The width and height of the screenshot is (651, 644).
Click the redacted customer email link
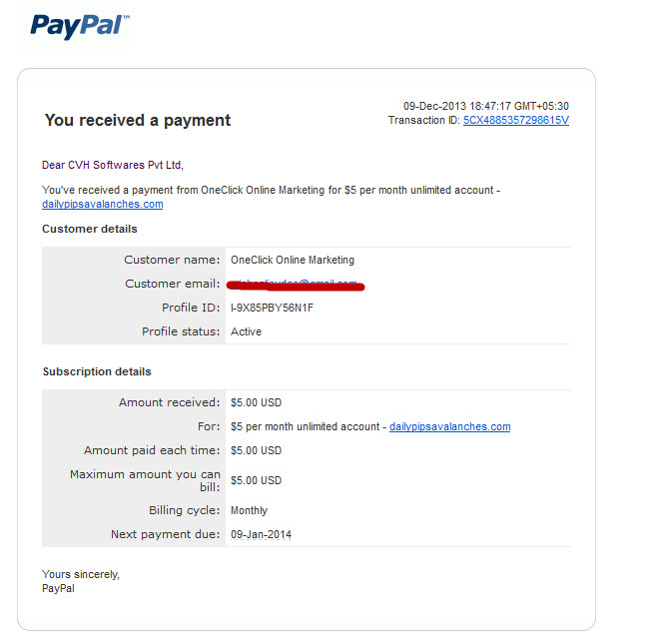[296, 285]
